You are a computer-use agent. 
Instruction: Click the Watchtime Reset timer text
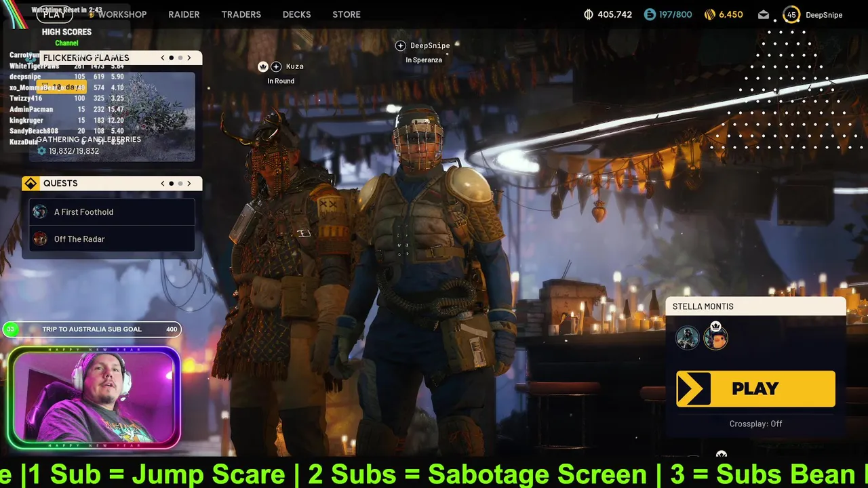pyautogui.click(x=66, y=11)
